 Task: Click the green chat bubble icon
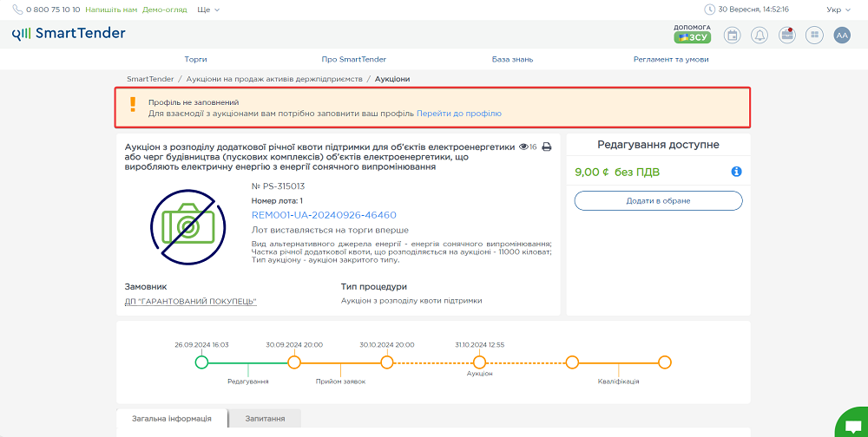coord(851,425)
